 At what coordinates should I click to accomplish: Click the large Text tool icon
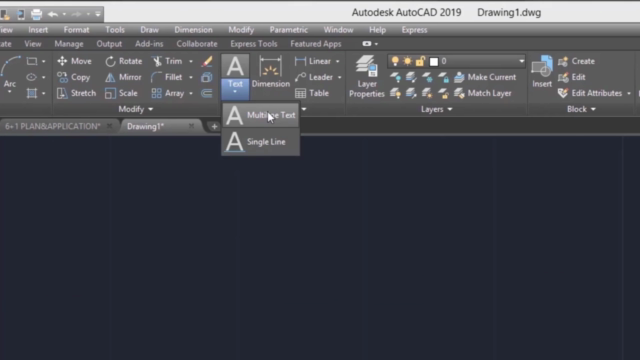(235, 67)
